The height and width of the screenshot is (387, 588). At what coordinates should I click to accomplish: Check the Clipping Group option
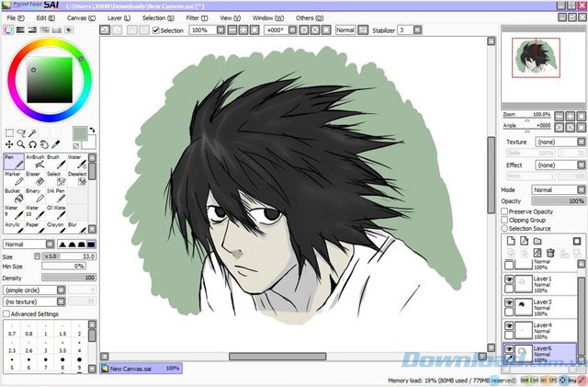click(x=505, y=221)
